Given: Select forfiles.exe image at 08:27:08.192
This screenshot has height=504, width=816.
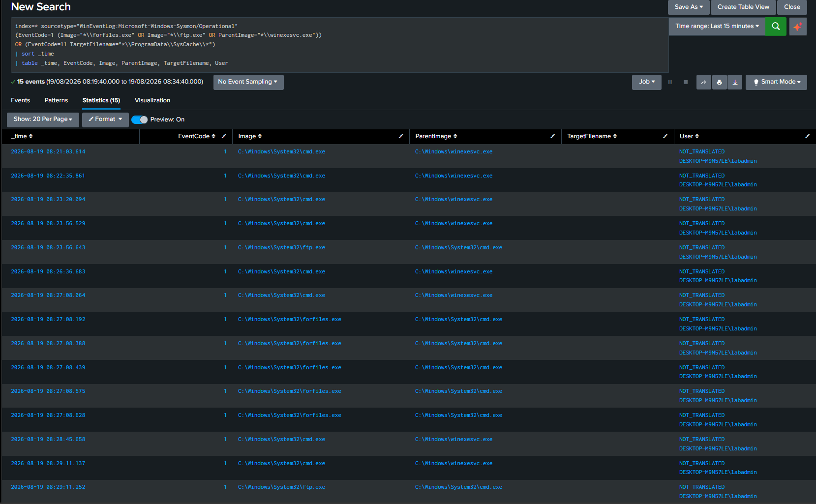Looking at the screenshot, I should 290,320.
